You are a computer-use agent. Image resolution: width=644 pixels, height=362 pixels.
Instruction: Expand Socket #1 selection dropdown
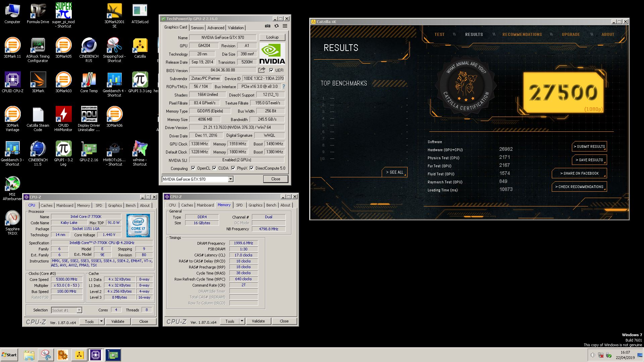coord(79,310)
